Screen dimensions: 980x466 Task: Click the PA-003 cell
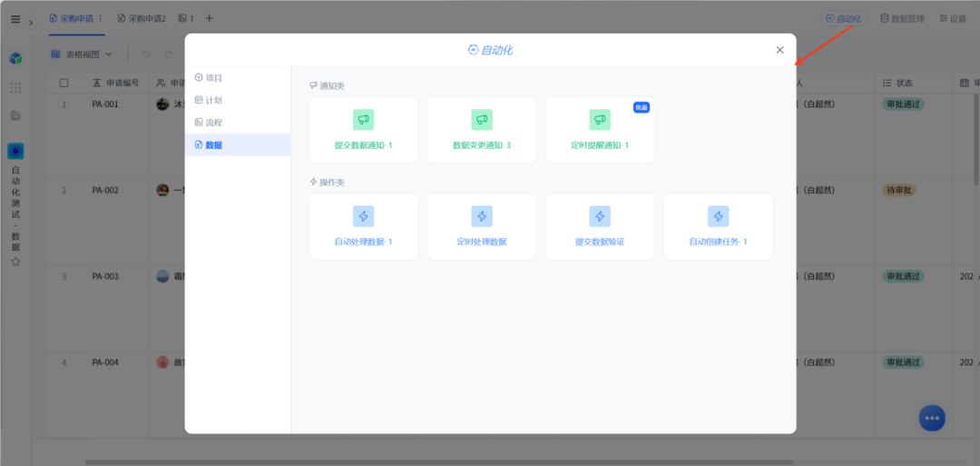coord(105,276)
